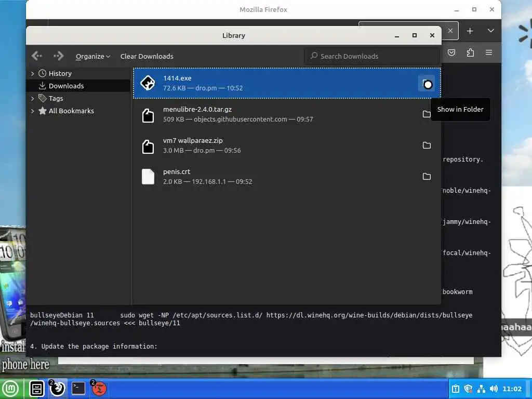Click Clear Downloads button

pyautogui.click(x=147, y=56)
